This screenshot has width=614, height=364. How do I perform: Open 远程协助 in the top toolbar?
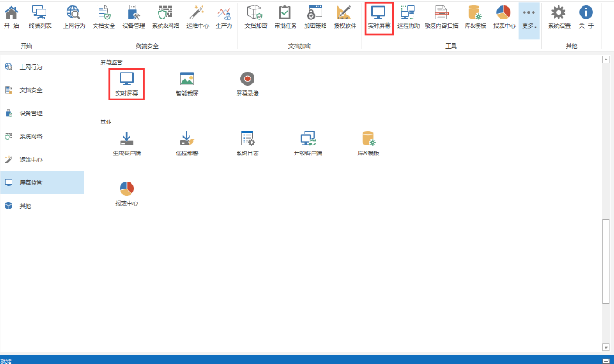(x=408, y=17)
